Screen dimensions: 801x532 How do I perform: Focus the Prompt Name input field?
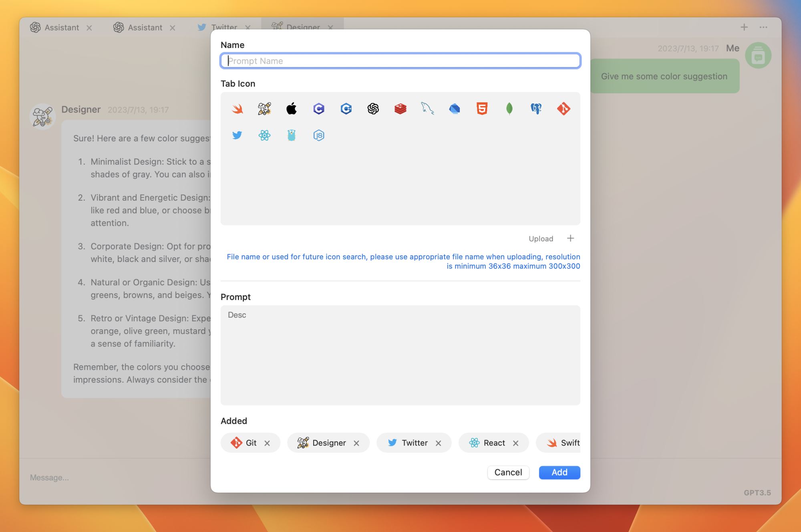[x=400, y=61]
